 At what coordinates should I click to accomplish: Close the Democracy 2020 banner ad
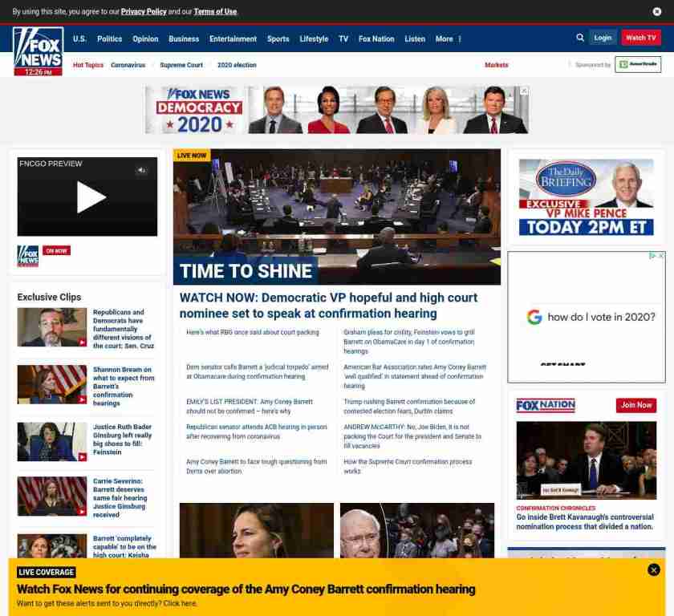pos(525,91)
